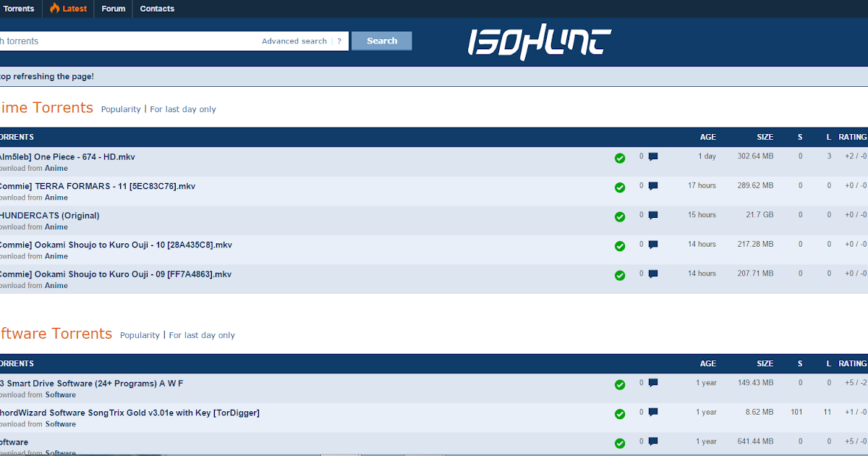Go to the Contacts page
Image resolution: width=868 pixels, height=456 pixels.
click(x=157, y=9)
